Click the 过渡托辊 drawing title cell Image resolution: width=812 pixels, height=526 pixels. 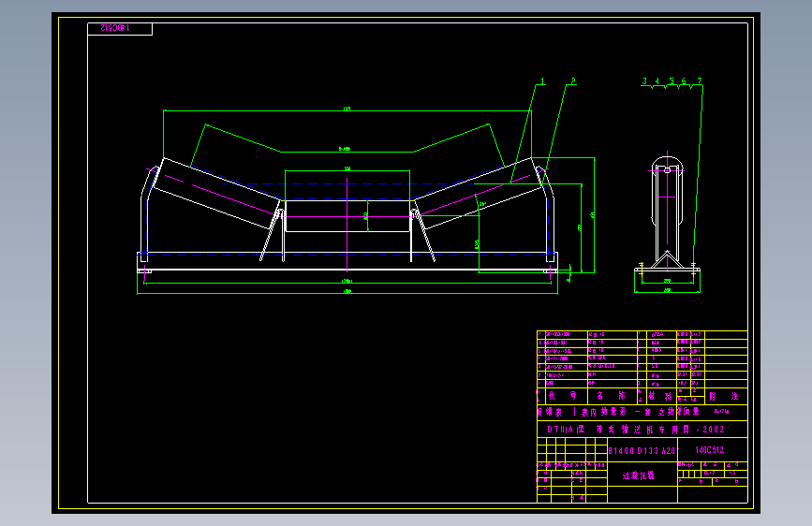(639, 475)
